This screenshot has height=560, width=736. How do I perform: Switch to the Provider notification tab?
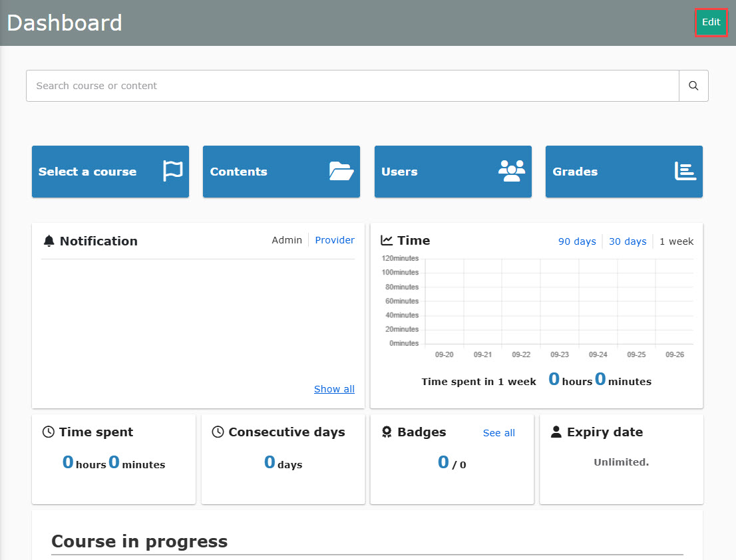[x=335, y=240]
